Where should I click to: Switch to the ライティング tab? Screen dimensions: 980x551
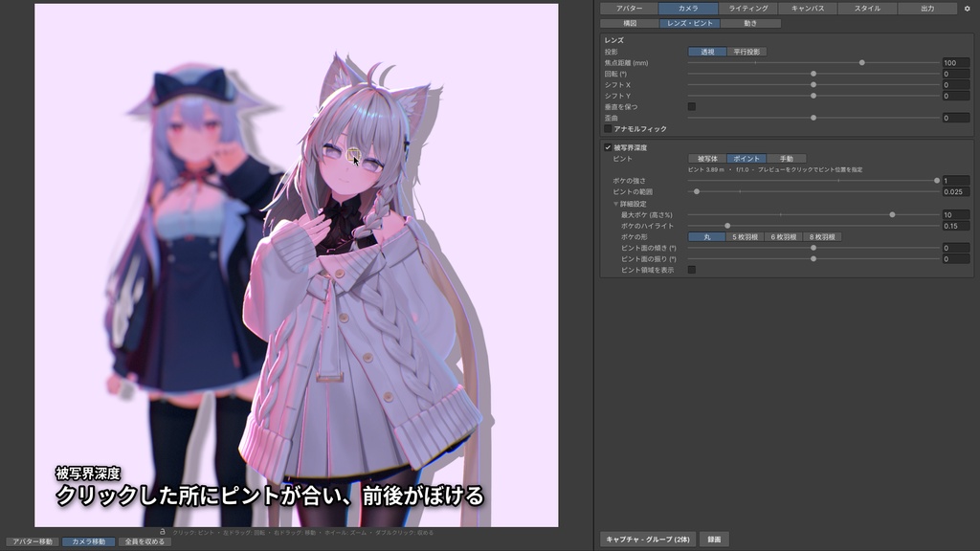click(748, 9)
